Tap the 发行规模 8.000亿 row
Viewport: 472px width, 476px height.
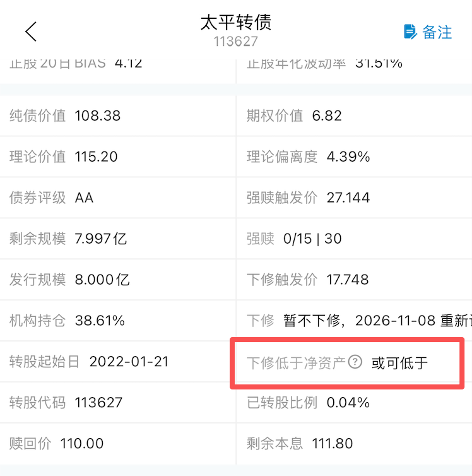(69, 280)
